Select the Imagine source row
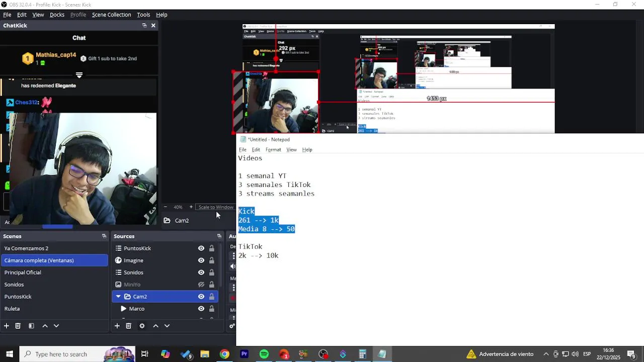Image resolution: width=644 pixels, height=362 pixels. (166, 260)
